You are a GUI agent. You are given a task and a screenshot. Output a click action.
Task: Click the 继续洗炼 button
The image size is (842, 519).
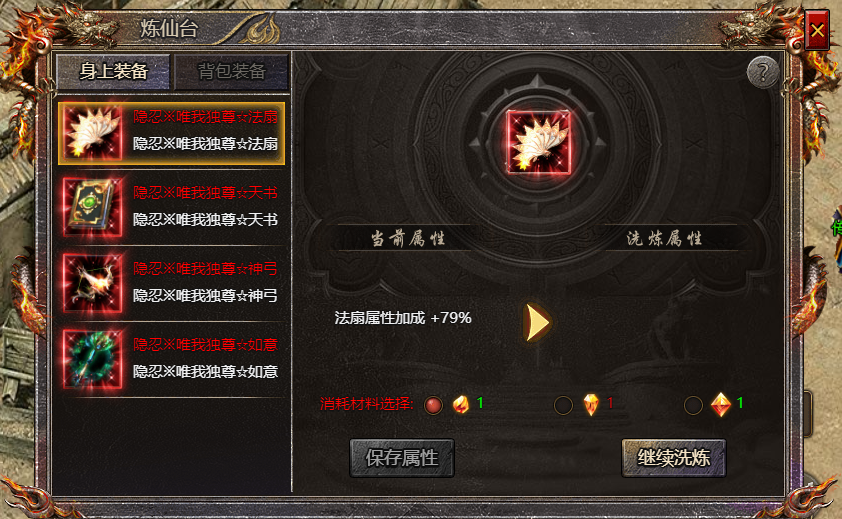click(x=673, y=458)
